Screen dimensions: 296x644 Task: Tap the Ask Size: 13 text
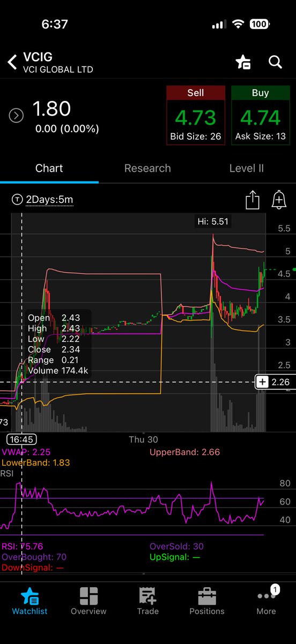(x=261, y=136)
